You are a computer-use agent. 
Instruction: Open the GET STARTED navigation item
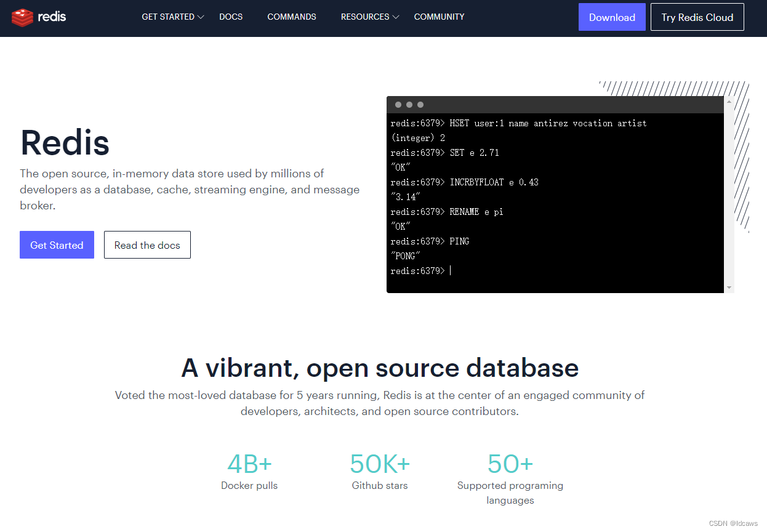(x=168, y=17)
